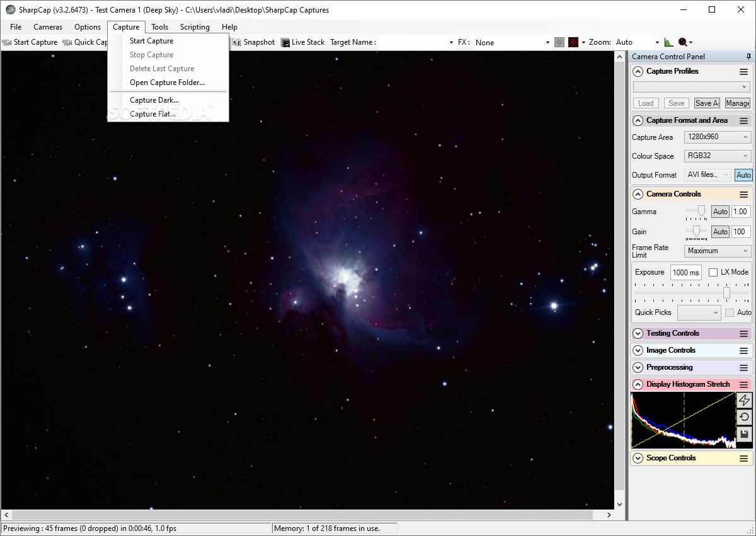756x536 pixels.
Task: Expand the Preprocessing section
Action: 638,368
